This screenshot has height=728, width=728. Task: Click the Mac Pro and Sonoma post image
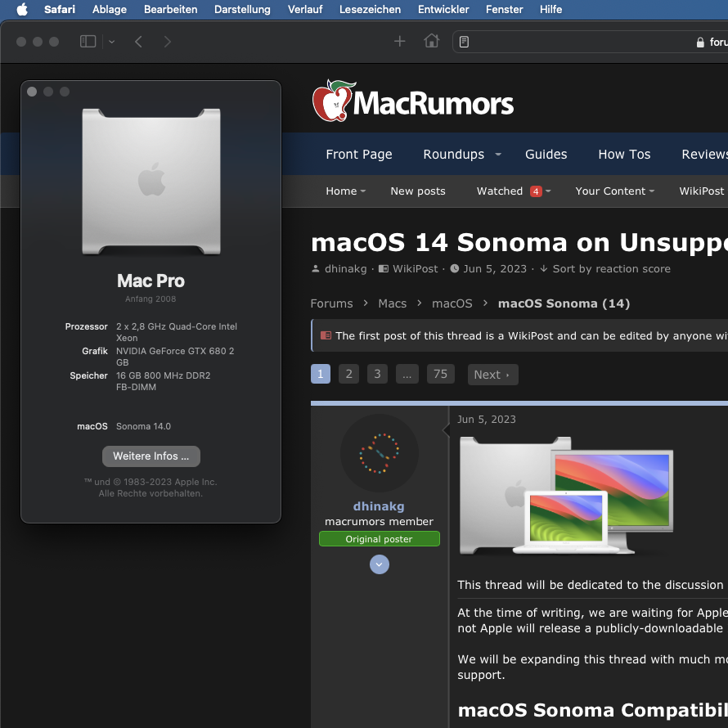tap(566, 496)
